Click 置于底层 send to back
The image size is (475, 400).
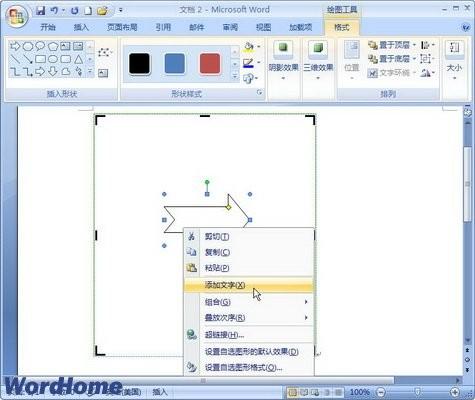click(x=392, y=59)
